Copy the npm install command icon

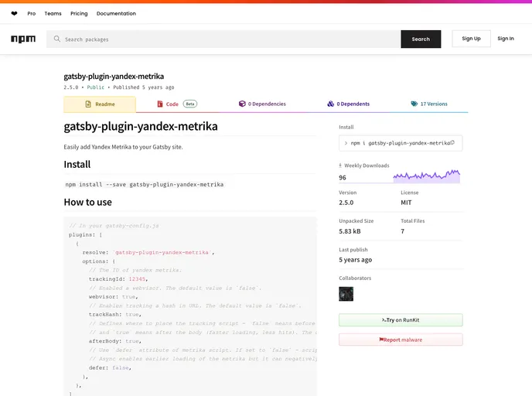click(452, 143)
